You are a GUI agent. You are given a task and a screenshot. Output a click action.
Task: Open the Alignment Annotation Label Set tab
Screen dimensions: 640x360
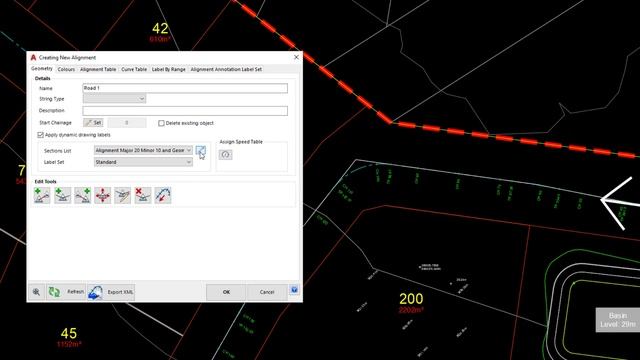click(x=226, y=69)
